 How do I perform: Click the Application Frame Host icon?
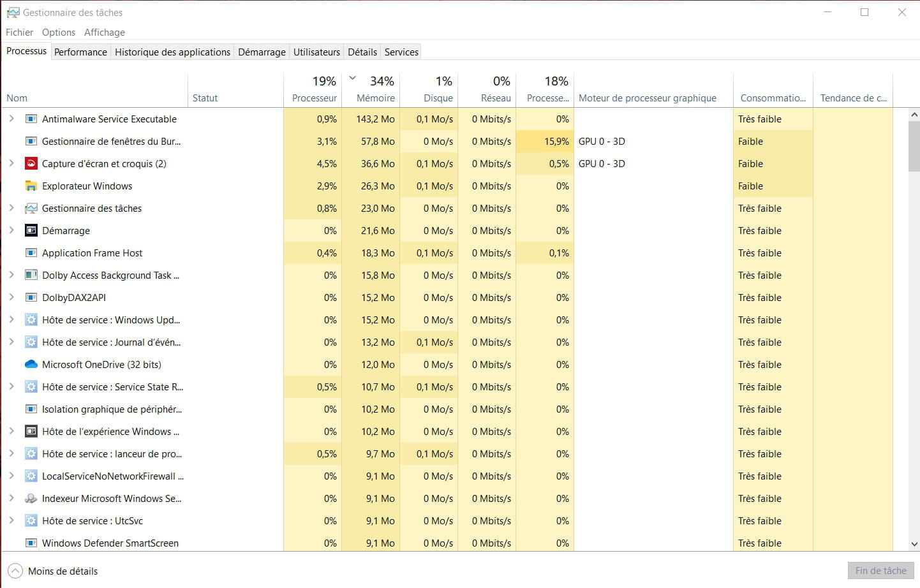pyautogui.click(x=31, y=253)
